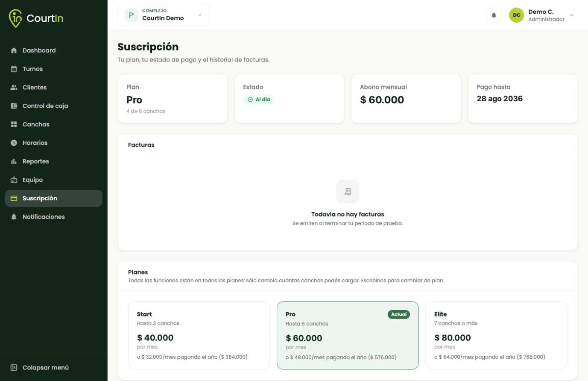Click the Reportes bar chart icon

[x=14, y=161]
